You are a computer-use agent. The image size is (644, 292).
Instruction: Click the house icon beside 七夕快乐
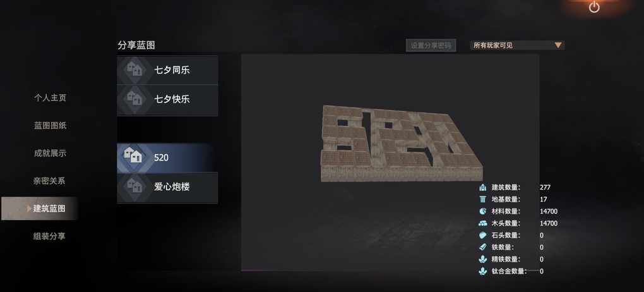pos(134,99)
